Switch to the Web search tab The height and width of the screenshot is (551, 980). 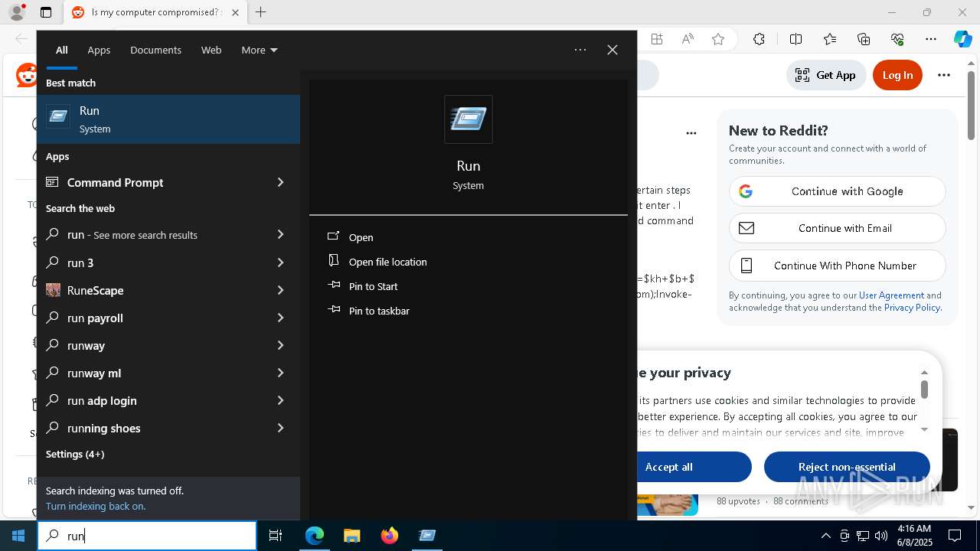(x=211, y=50)
